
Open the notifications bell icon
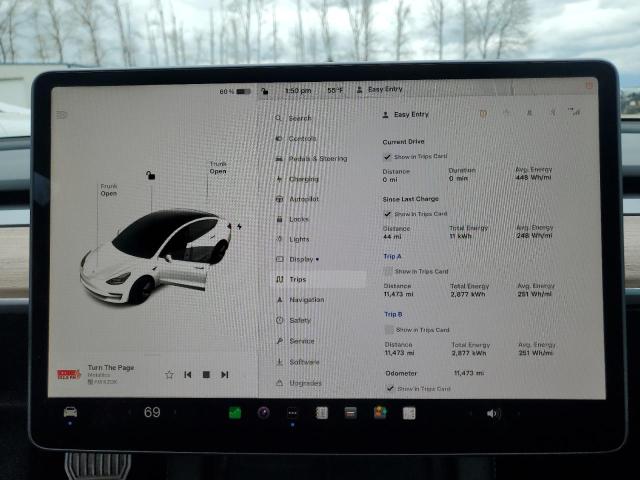coord(529,113)
